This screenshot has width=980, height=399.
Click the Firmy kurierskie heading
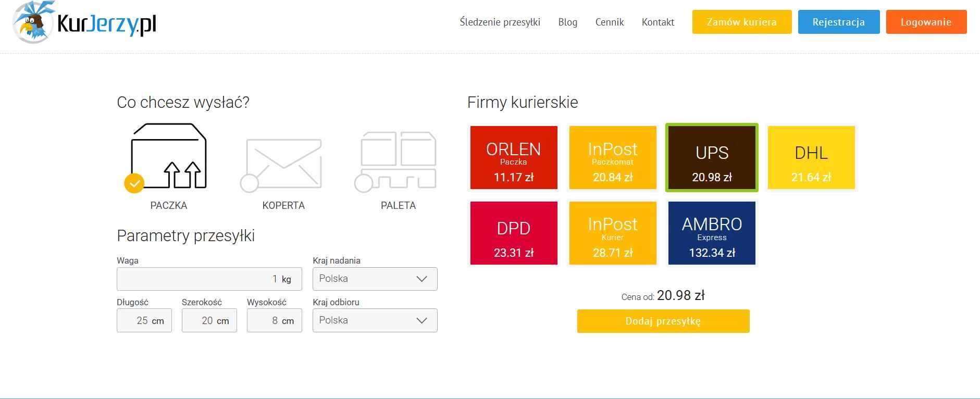[523, 102]
